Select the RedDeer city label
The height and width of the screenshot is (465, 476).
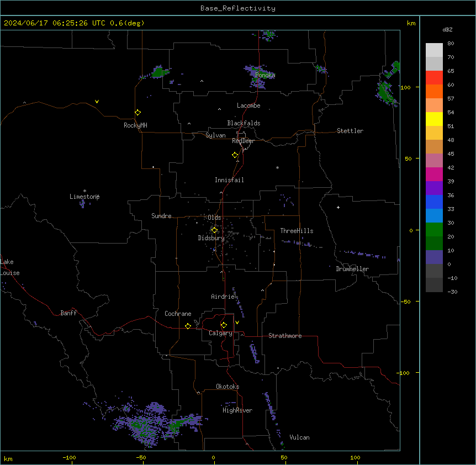click(243, 141)
